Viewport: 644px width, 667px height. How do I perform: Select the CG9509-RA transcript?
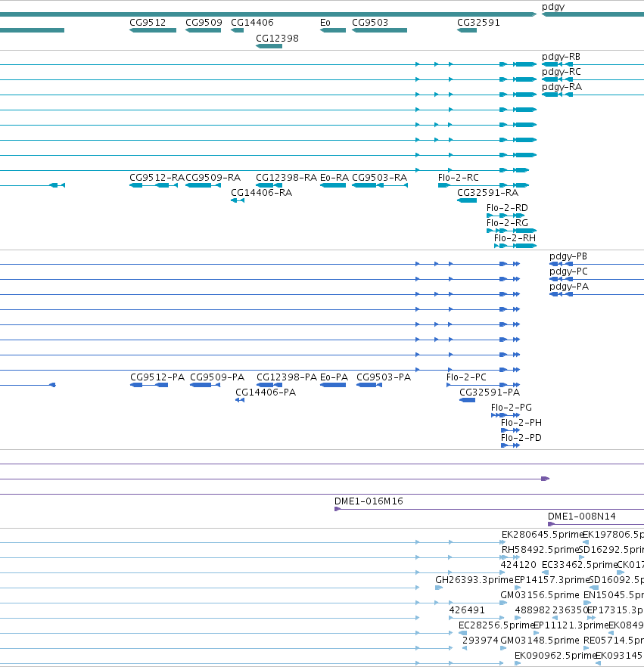coord(203,185)
